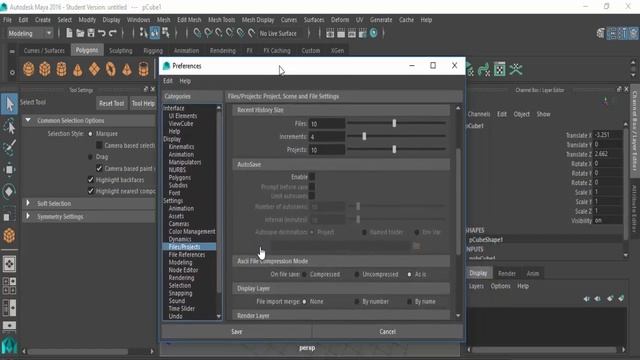640x360 pixels.
Task: Click the Redo arrow icon
Action: click(x=113, y=33)
